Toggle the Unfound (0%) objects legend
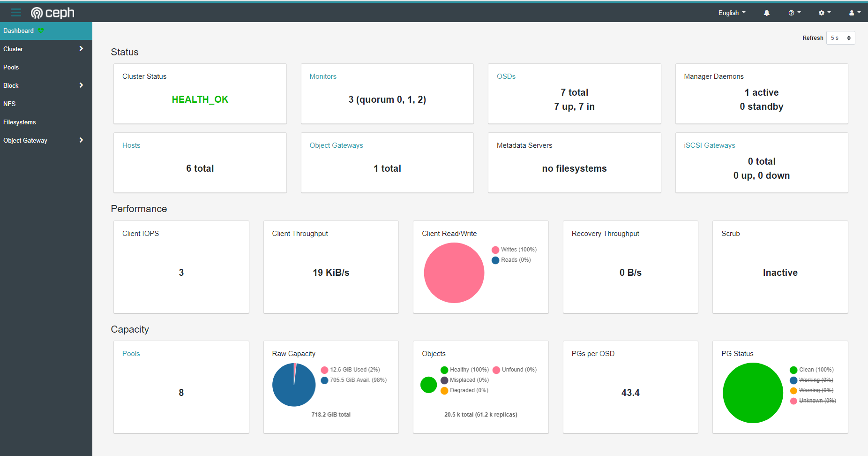 [515, 370]
